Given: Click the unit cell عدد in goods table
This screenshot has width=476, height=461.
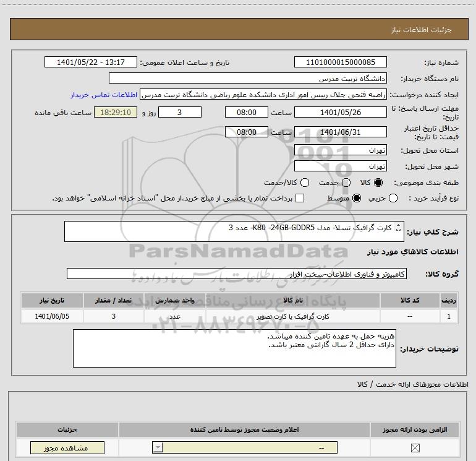Looking at the screenshot, I should click(175, 316).
